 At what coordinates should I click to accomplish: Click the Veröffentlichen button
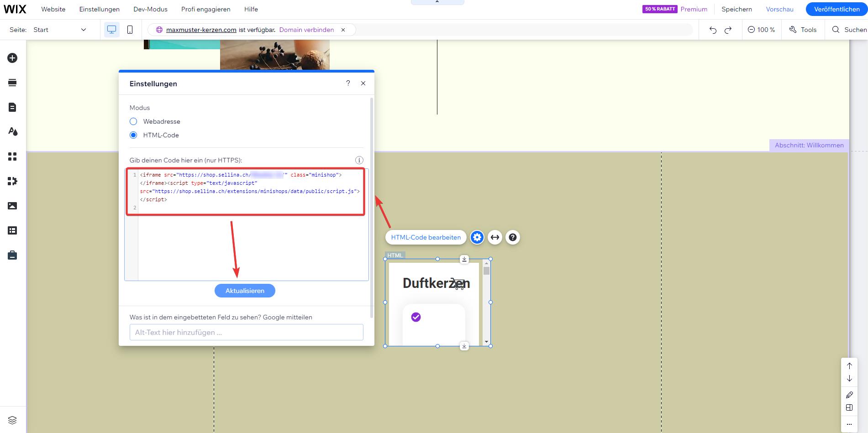pos(836,9)
